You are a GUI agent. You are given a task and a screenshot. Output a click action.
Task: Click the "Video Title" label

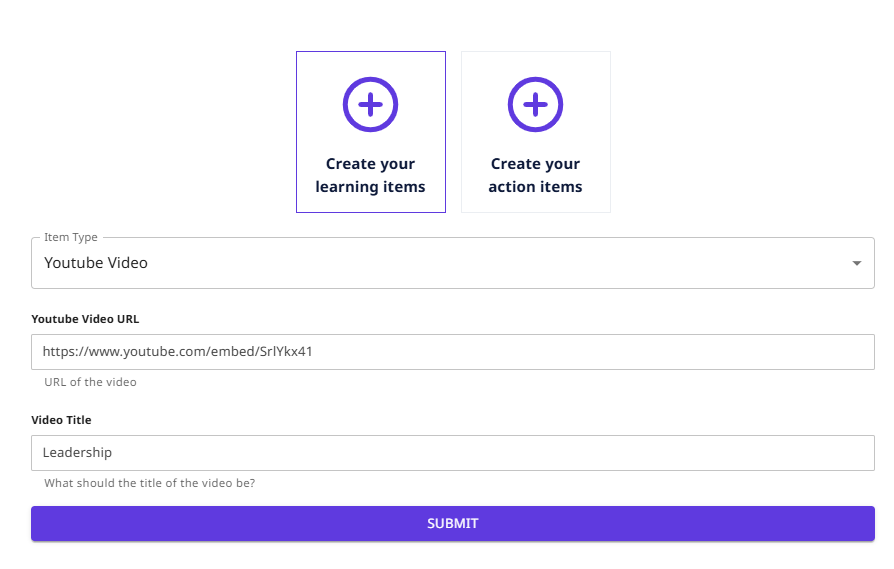62,420
